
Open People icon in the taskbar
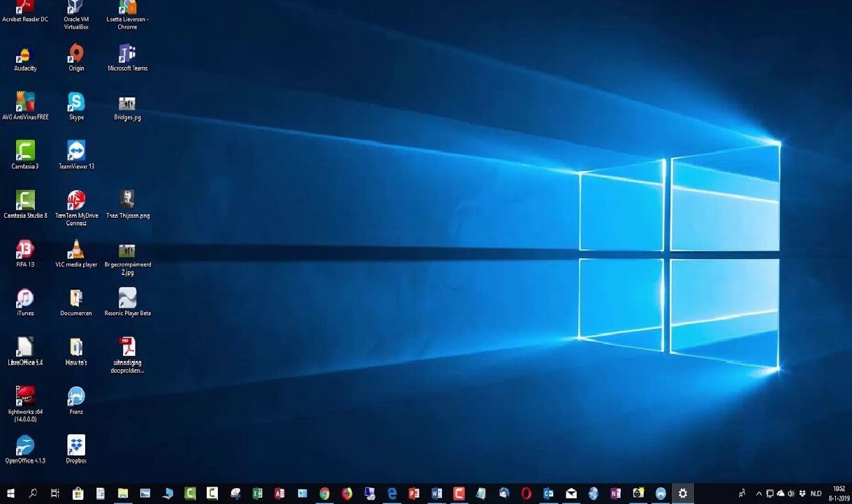click(742, 494)
